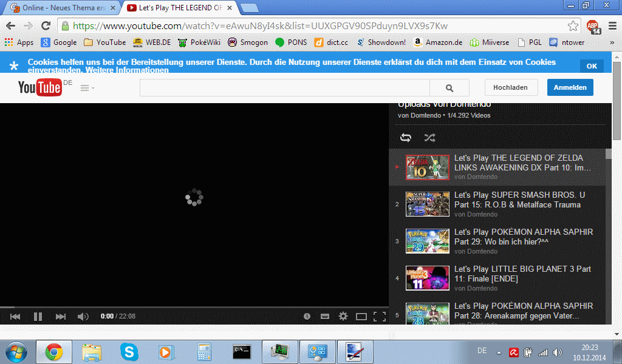This screenshot has width=622, height=364.
Task: Open the Windows Start menu
Action: pos(16,352)
